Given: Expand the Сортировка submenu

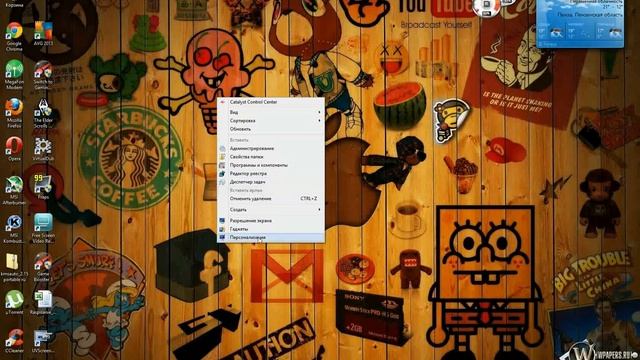Looking at the screenshot, I should 271,121.
